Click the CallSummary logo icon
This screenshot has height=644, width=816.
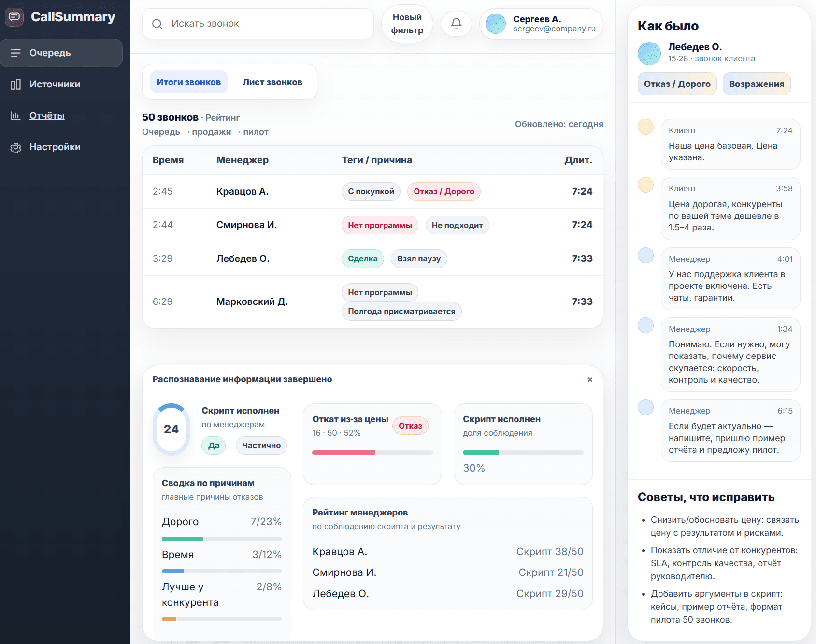click(14, 17)
